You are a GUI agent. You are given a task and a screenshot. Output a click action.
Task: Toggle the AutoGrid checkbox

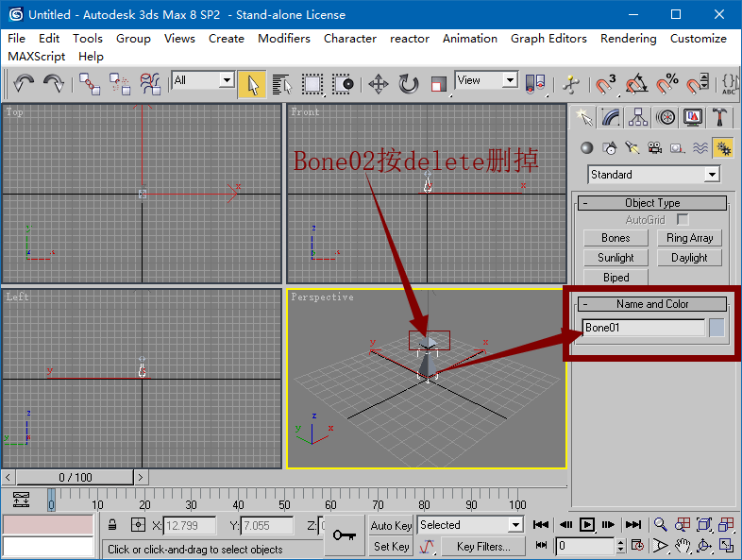[683, 219]
